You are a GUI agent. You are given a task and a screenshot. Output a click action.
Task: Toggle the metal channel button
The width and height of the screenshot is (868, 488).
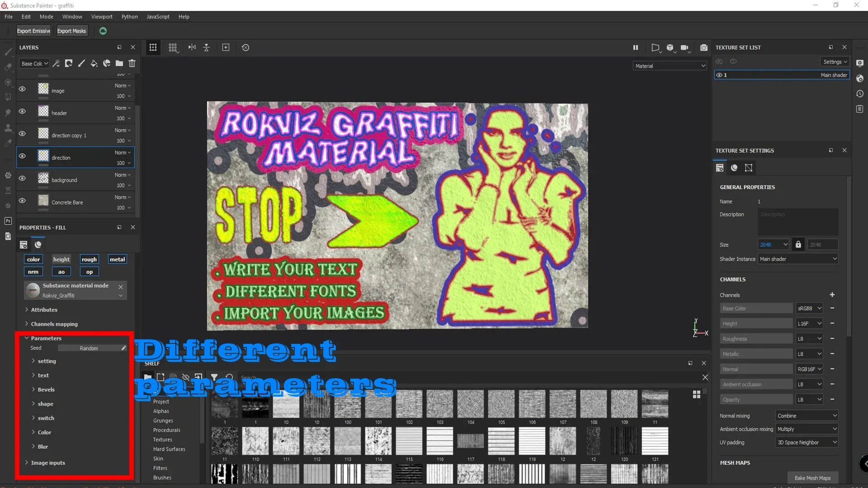tap(118, 259)
